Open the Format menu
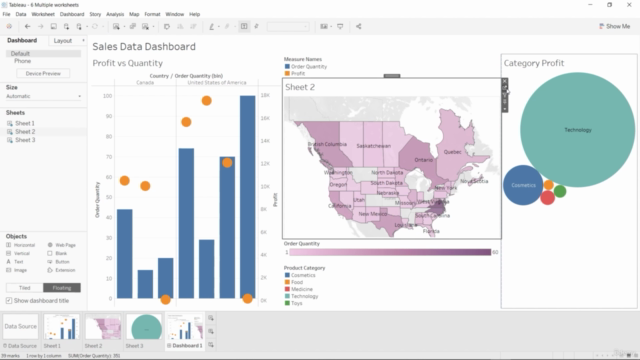 tap(152, 14)
